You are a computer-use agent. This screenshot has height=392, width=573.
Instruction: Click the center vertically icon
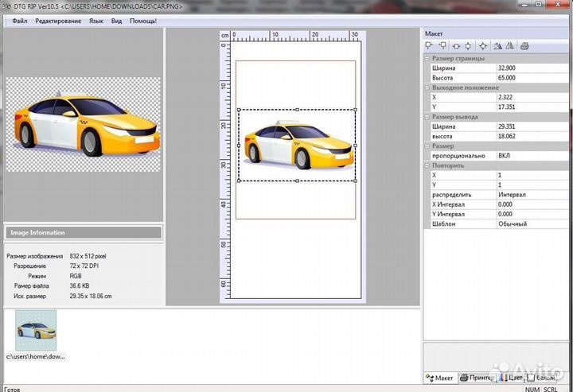468,46
